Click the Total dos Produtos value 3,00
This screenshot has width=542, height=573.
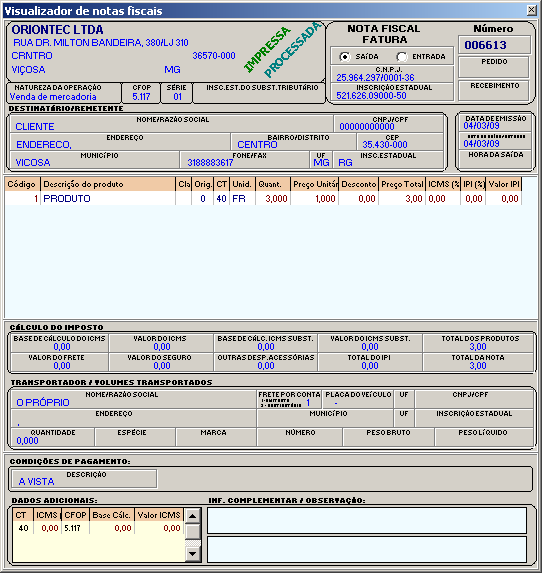pyautogui.click(x=478, y=346)
